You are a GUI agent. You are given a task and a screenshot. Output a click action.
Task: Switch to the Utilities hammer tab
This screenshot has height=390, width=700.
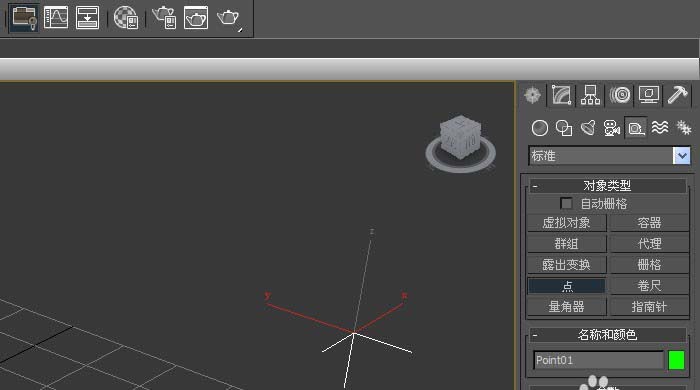point(678,95)
